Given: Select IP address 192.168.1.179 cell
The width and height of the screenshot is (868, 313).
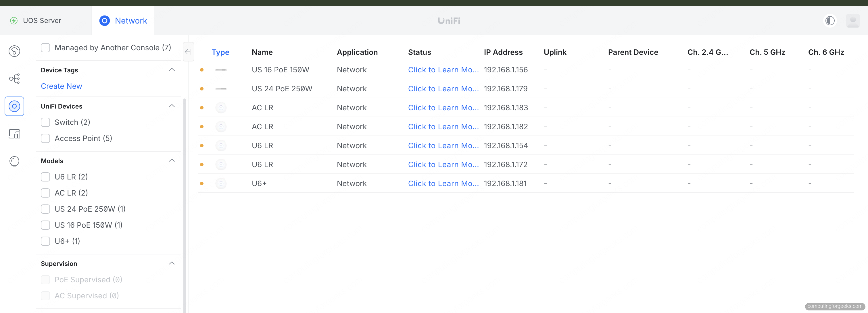Looking at the screenshot, I should (506, 89).
